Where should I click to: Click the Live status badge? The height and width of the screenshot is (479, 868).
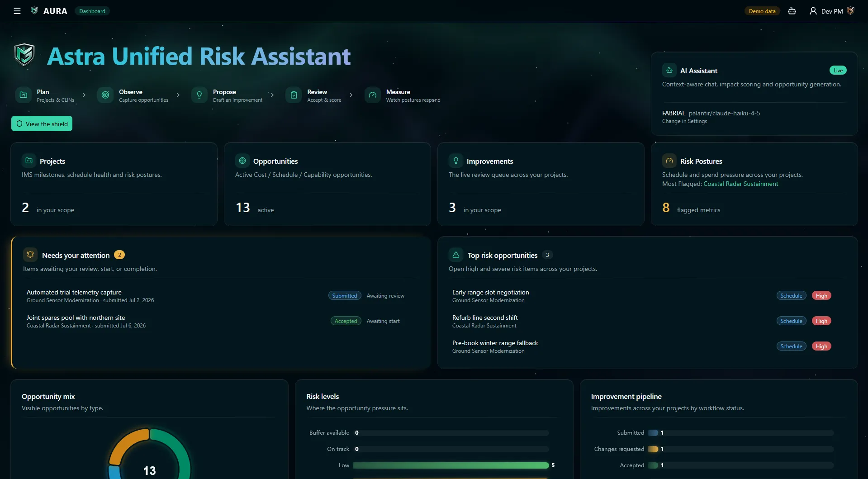(838, 70)
